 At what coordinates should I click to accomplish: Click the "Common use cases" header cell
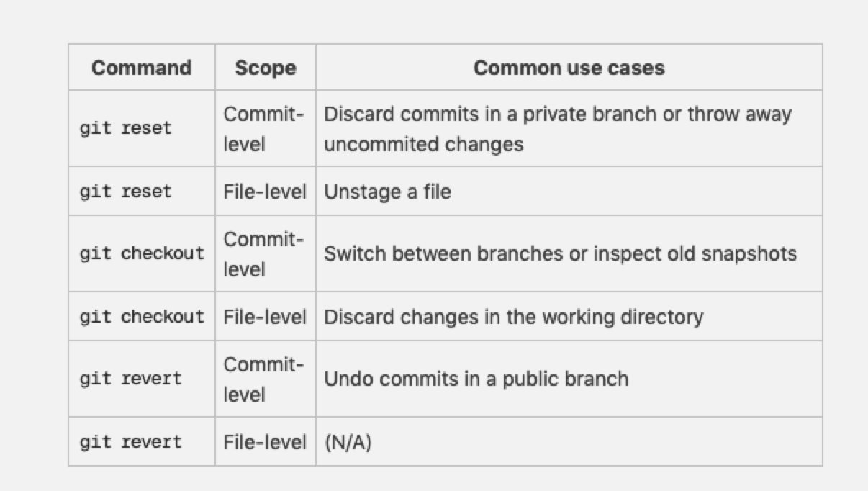(x=569, y=68)
